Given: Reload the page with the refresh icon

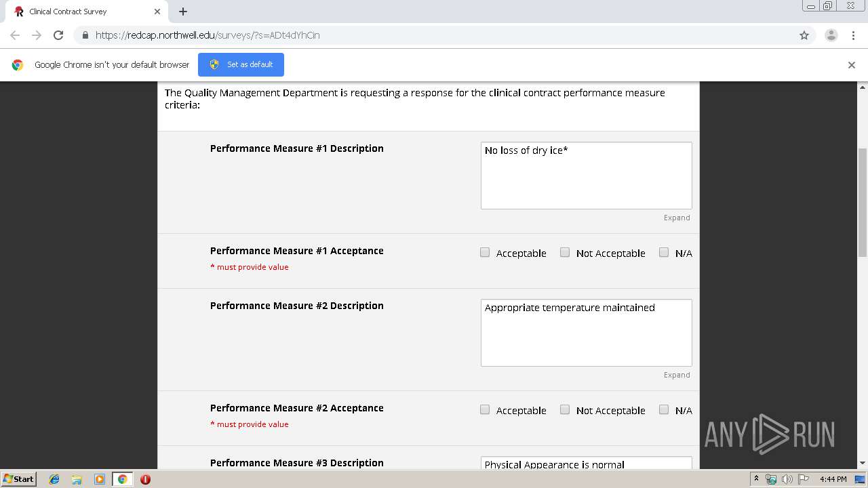Looking at the screenshot, I should click(x=58, y=35).
